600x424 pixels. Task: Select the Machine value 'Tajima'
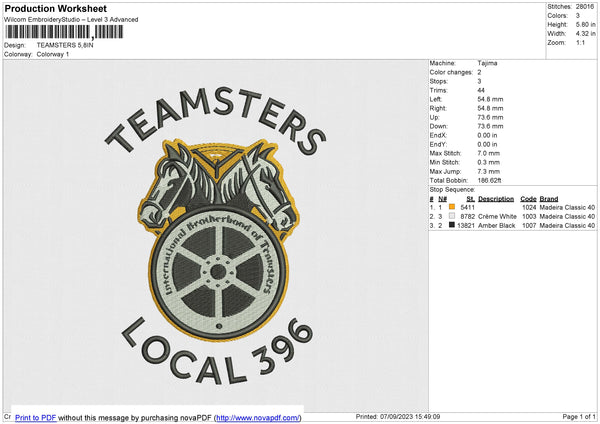pos(487,63)
